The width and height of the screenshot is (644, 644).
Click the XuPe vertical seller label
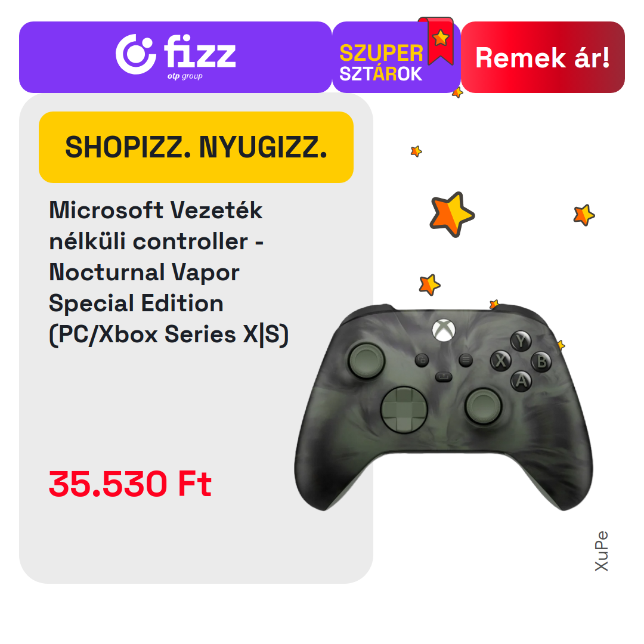tap(601, 551)
